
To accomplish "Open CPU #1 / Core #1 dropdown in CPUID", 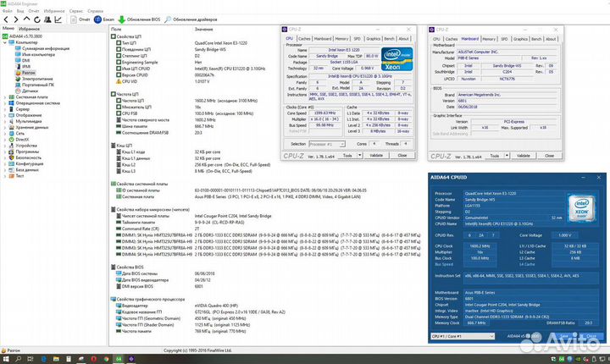I will coord(463,336).
